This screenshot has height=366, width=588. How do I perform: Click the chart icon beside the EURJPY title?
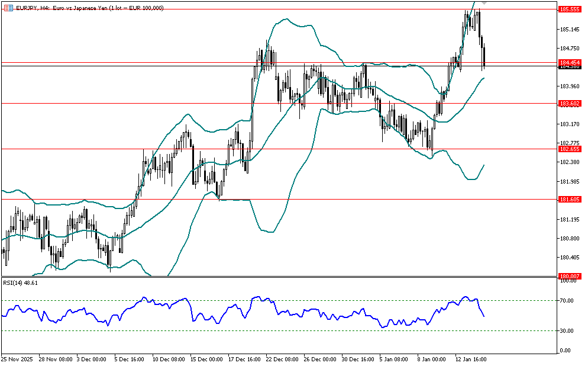7,8
